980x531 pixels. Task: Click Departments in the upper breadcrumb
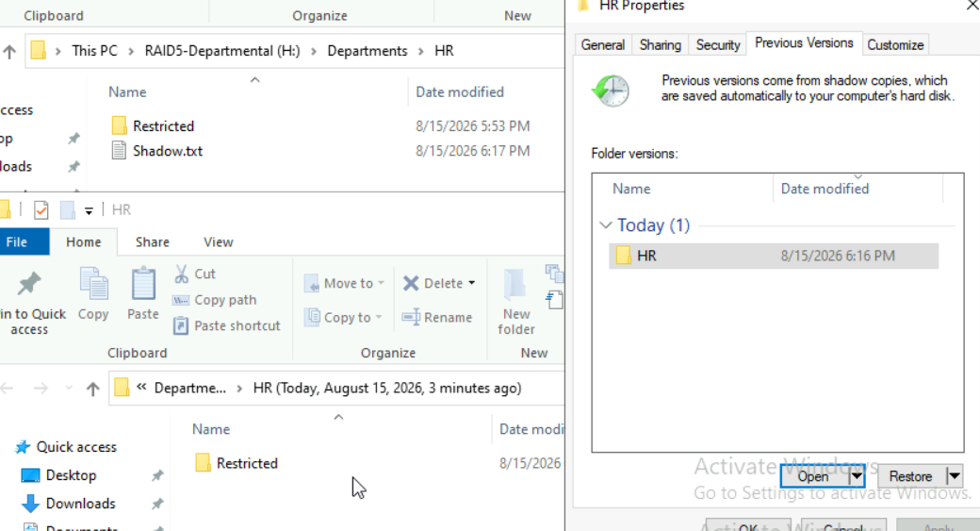click(x=367, y=51)
